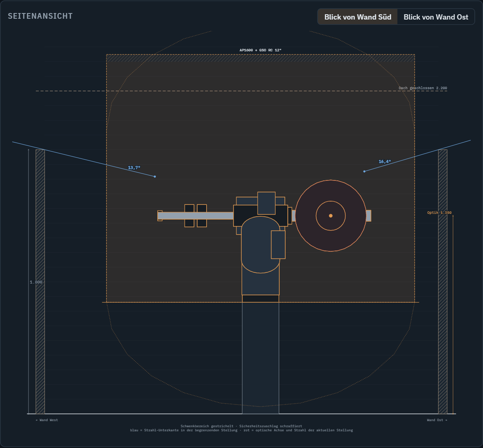Switch to the Blick von Wand Ost view
The image size is (483, 448).
coord(436,17)
